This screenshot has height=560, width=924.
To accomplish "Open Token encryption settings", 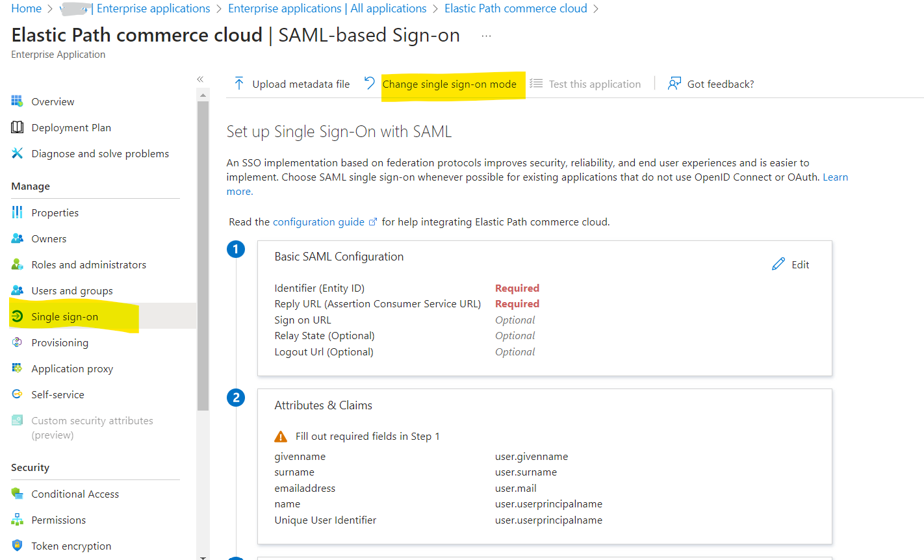I will (71, 546).
